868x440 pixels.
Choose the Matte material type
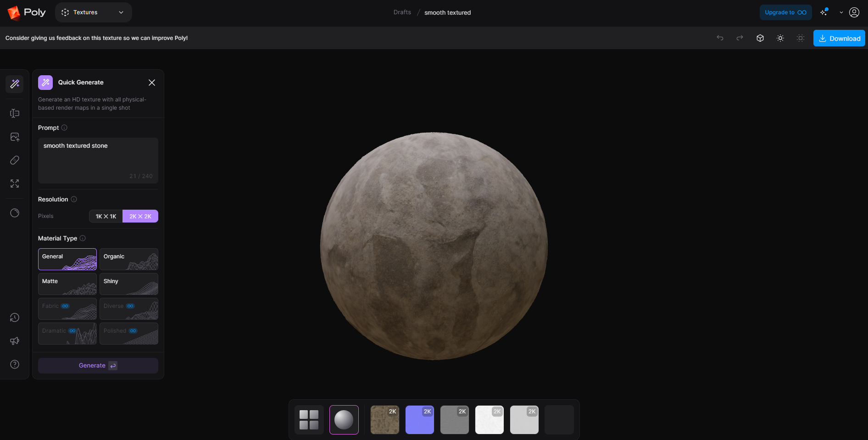pyautogui.click(x=67, y=284)
